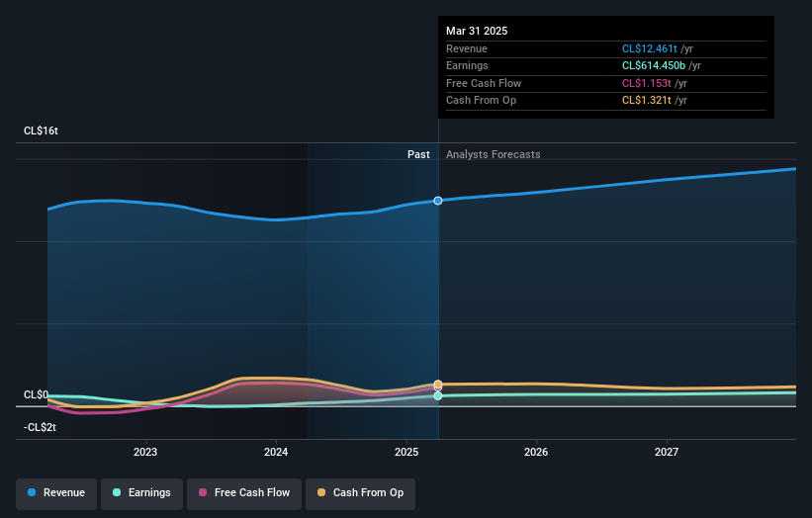Click the Analysts Forecasts label
Image resolution: width=812 pixels, height=518 pixels.
click(493, 155)
